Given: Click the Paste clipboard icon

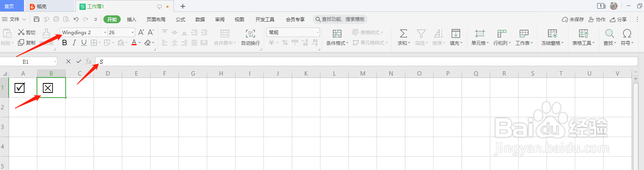Looking at the screenshot, I should [7, 33].
